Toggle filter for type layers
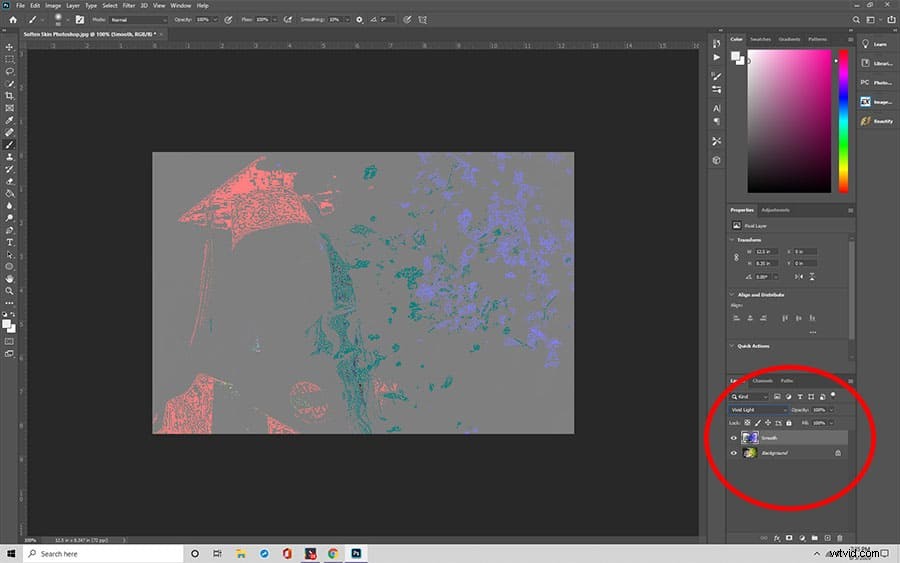Screen dimensions: 900x563 click(x=800, y=397)
